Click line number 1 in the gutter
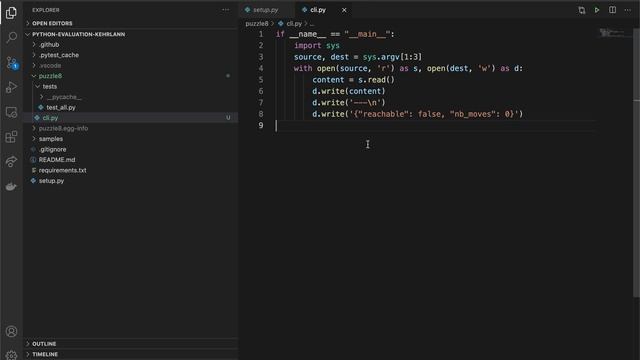 (x=261, y=34)
